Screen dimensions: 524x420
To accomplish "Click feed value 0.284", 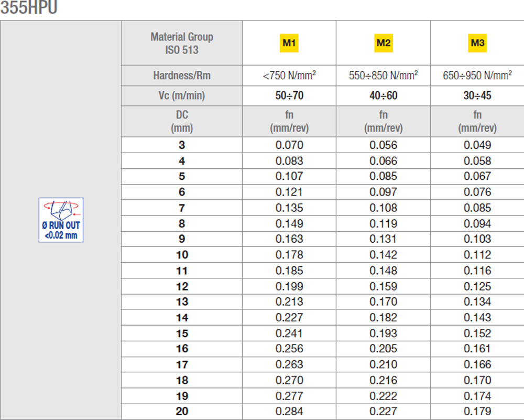I will pyautogui.click(x=289, y=411).
